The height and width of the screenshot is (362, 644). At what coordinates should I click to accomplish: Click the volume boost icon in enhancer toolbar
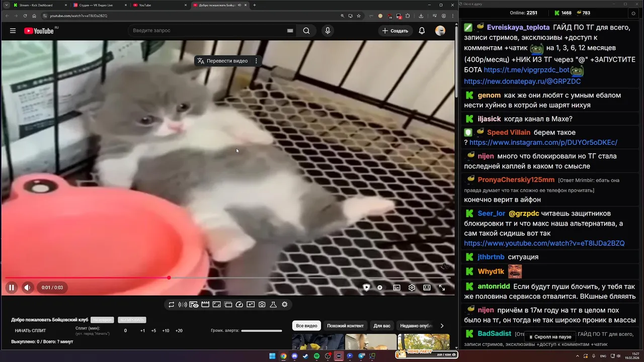tap(183, 304)
